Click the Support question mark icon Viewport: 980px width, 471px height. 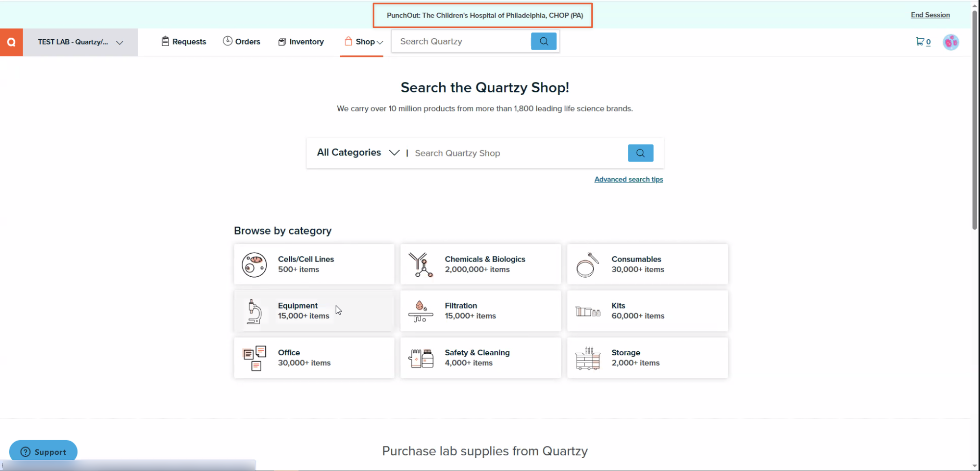click(x=25, y=452)
